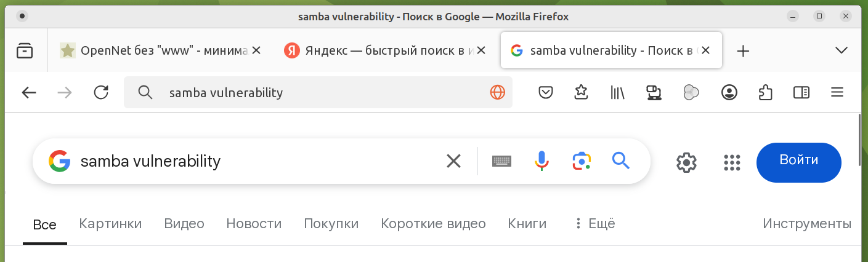Viewport: 868px width, 262px height.
Task: Open Инструменты search tools
Action: [807, 224]
